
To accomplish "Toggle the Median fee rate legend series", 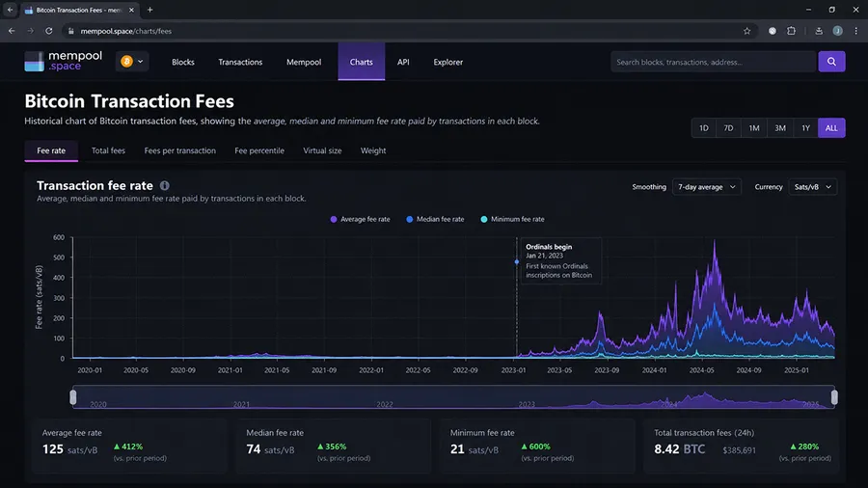I will (435, 219).
